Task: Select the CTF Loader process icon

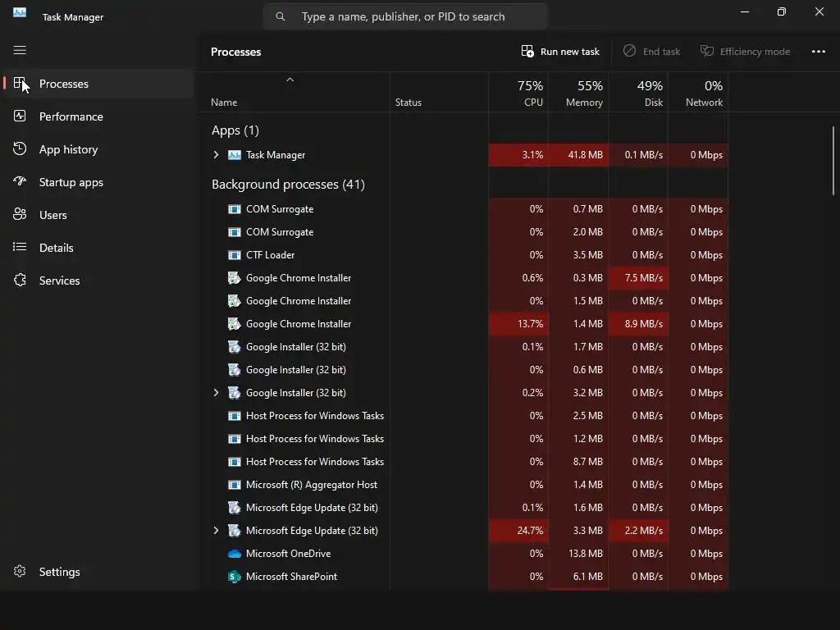Action: click(x=234, y=255)
